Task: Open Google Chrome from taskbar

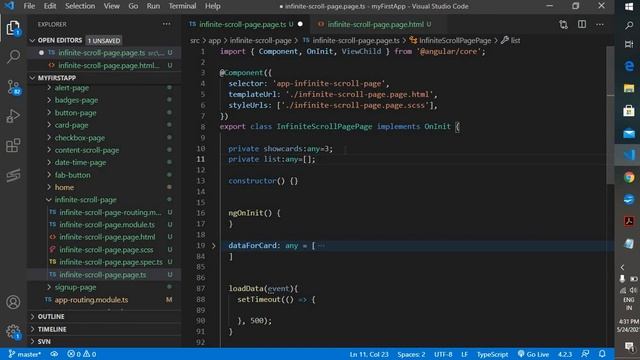Action: pyautogui.click(x=629, y=177)
